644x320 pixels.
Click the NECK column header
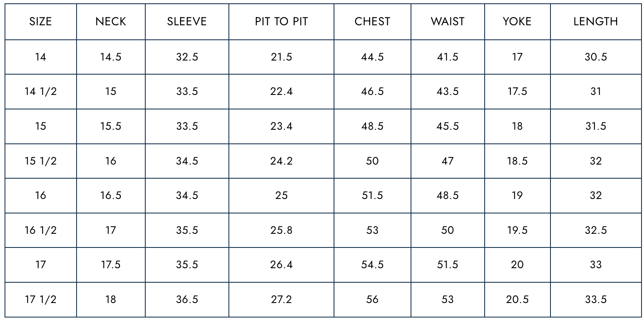click(x=111, y=22)
